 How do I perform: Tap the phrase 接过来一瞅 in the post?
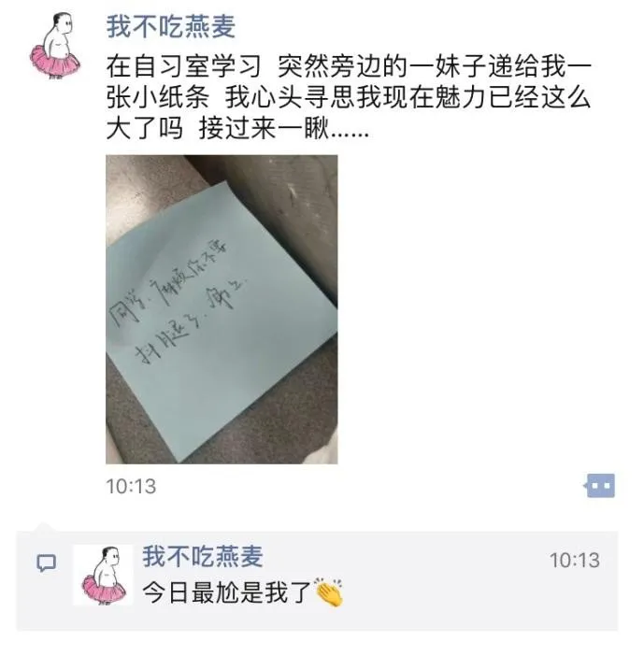click(x=265, y=129)
